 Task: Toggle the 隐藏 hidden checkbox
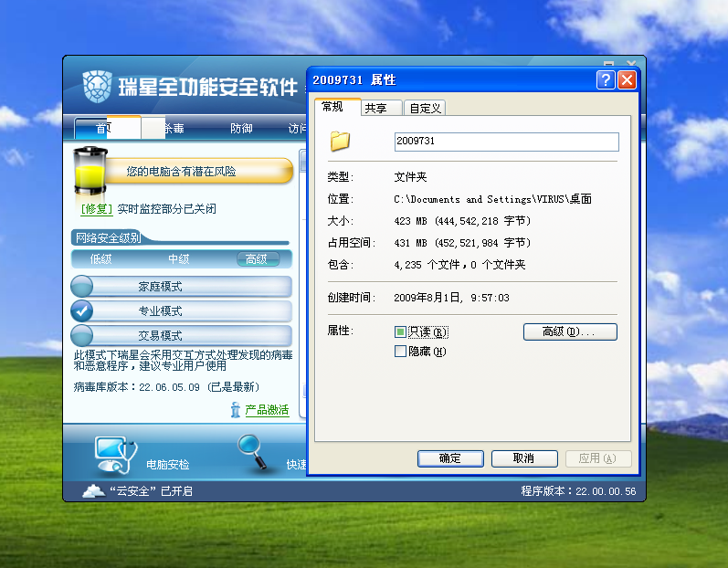(x=400, y=352)
